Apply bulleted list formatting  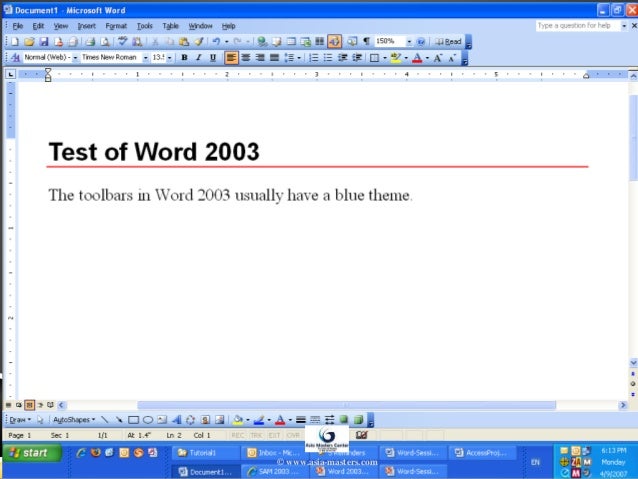click(328, 58)
